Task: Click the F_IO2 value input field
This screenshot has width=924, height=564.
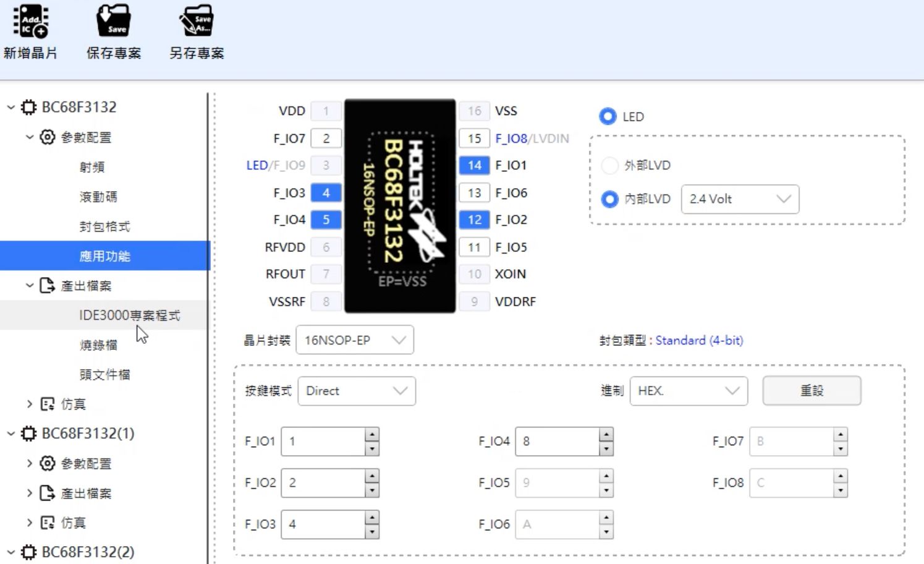Action: pyautogui.click(x=323, y=483)
